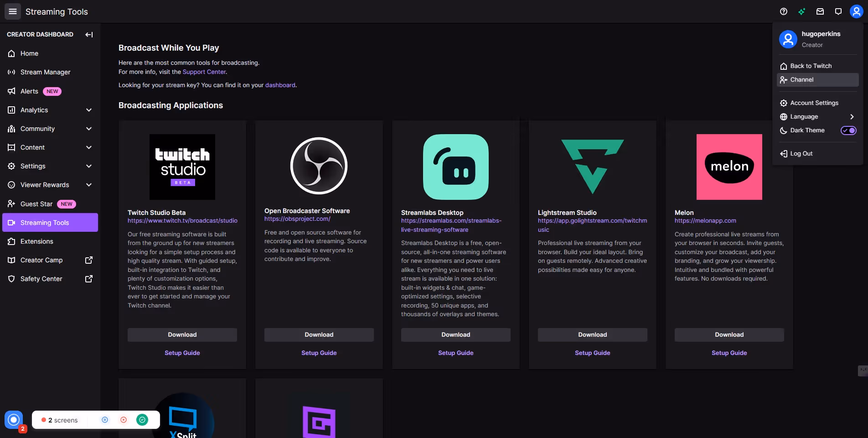
Task: Open the Twitch Studio Beta Setup Guide
Action: tap(182, 353)
